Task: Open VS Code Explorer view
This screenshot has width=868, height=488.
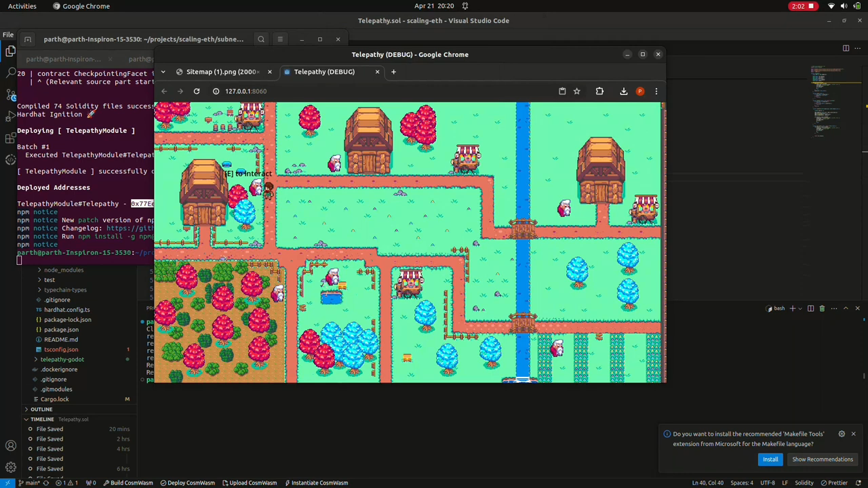Action: tap(11, 52)
